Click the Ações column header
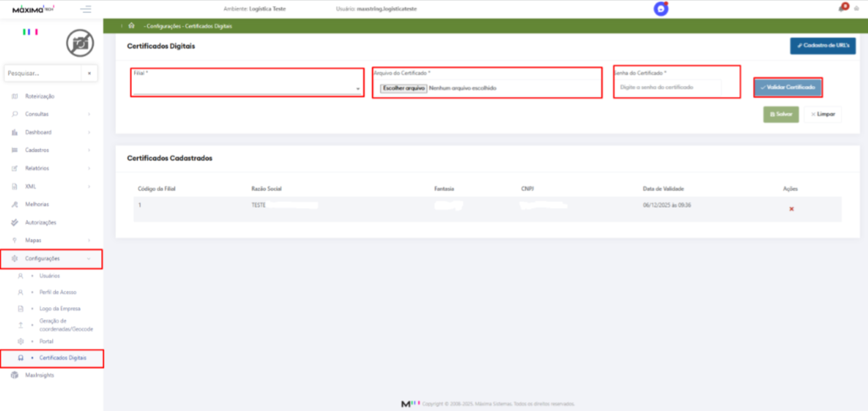This screenshot has width=868, height=411. pyautogui.click(x=790, y=189)
